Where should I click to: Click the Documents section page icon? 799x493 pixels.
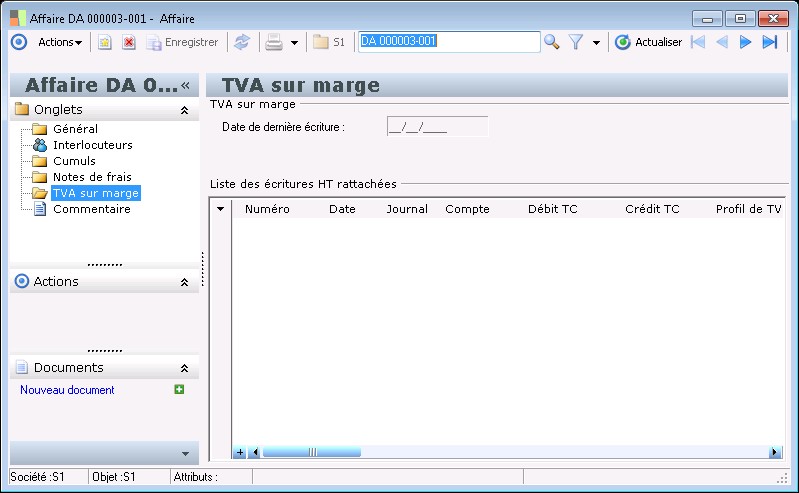[x=21, y=367]
